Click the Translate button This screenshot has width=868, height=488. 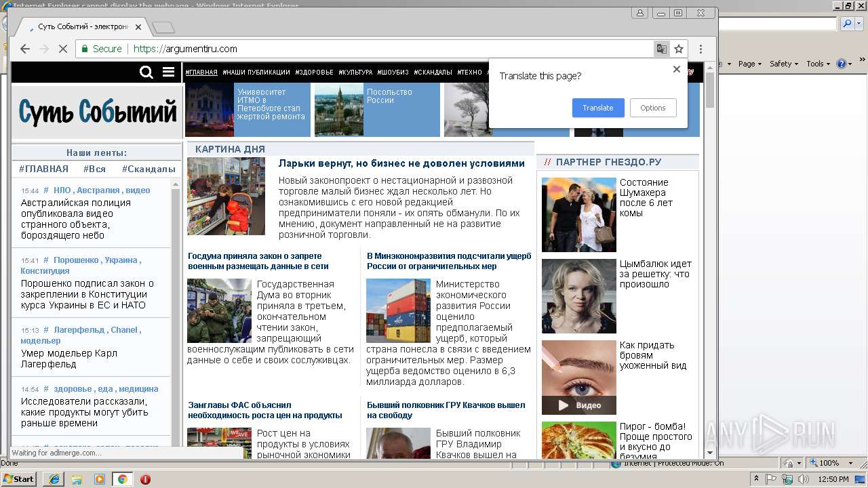598,108
